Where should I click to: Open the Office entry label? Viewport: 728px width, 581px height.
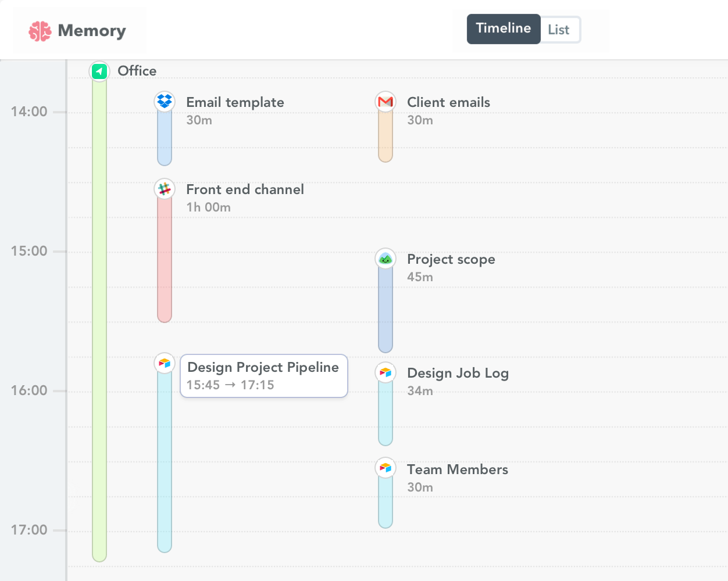pos(137,71)
